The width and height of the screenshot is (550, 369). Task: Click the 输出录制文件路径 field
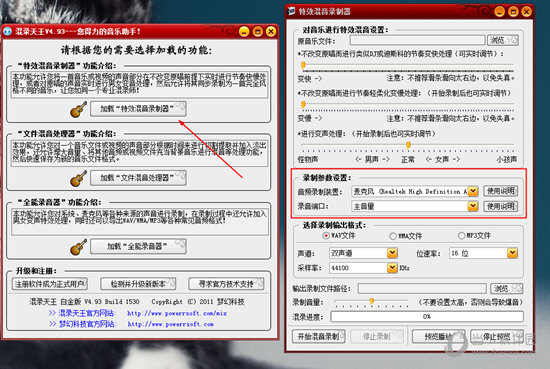422,289
